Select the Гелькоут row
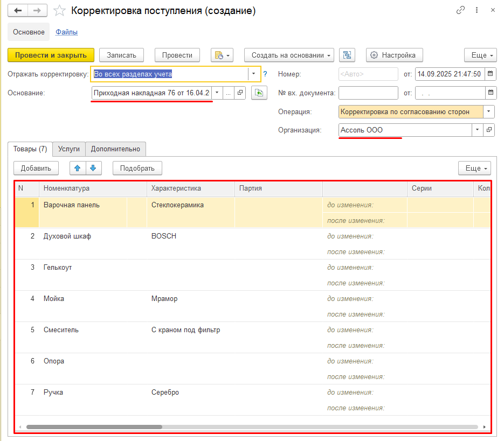504x441 pixels. (x=253, y=275)
